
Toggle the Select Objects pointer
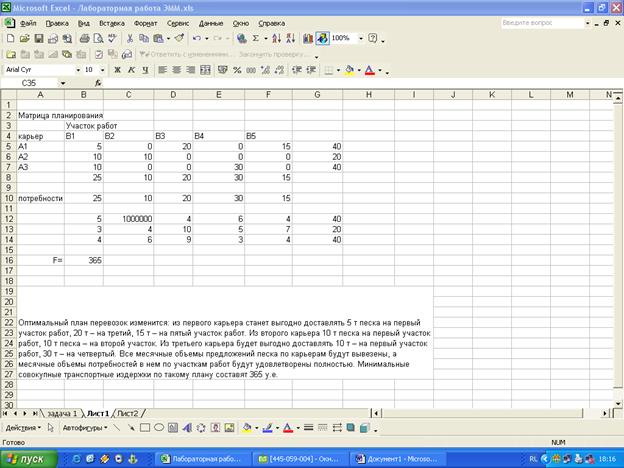pyautogui.click(x=51, y=428)
